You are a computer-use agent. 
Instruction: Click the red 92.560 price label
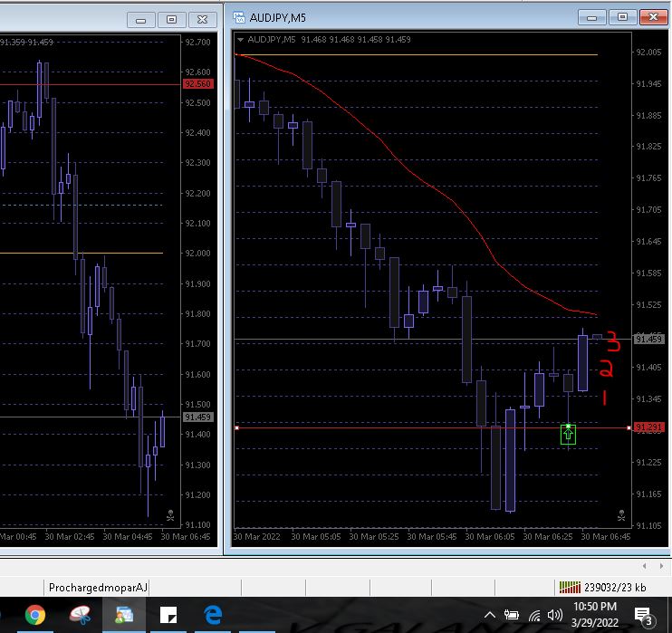[198, 84]
